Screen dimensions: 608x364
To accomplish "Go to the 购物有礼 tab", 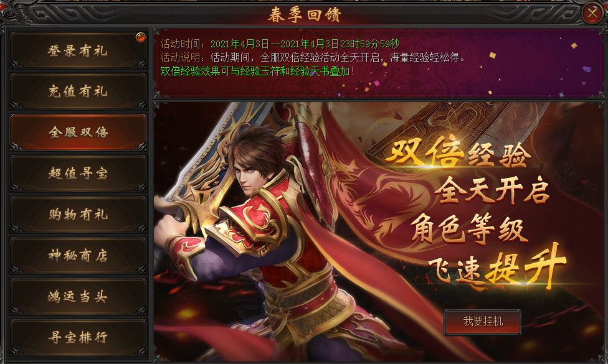I will tap(78, 215).
